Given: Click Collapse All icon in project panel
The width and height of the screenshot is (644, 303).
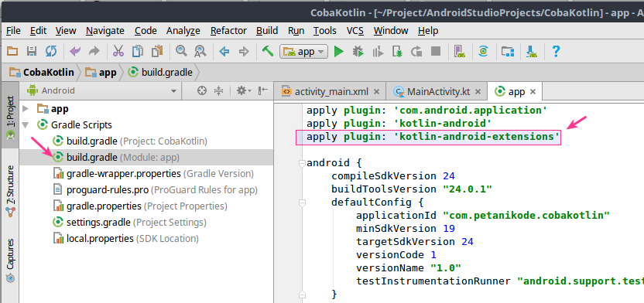Looking at the screenshot, I should pyautogui.click(x=219, y=90).
